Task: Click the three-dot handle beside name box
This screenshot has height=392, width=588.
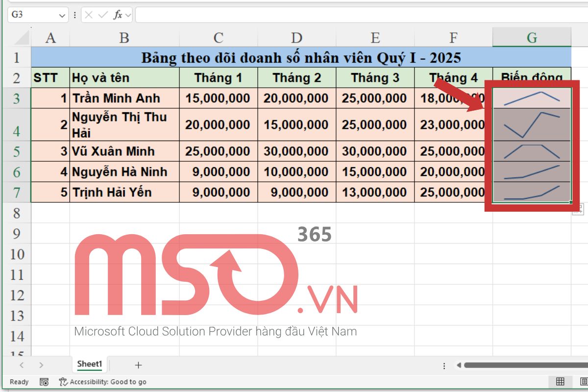Action: [x=75, y=15]
